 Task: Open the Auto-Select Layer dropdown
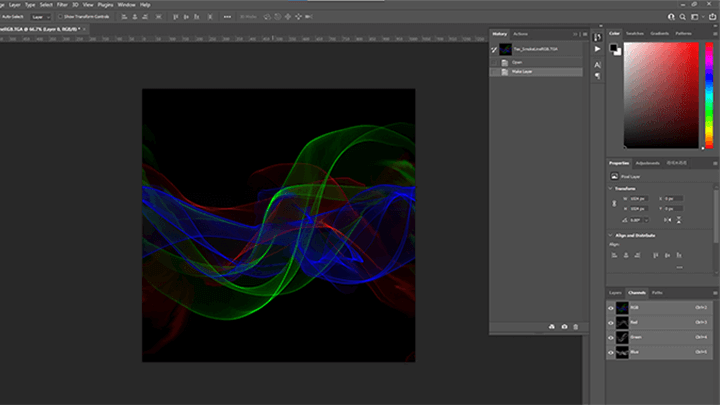point(41,17)
